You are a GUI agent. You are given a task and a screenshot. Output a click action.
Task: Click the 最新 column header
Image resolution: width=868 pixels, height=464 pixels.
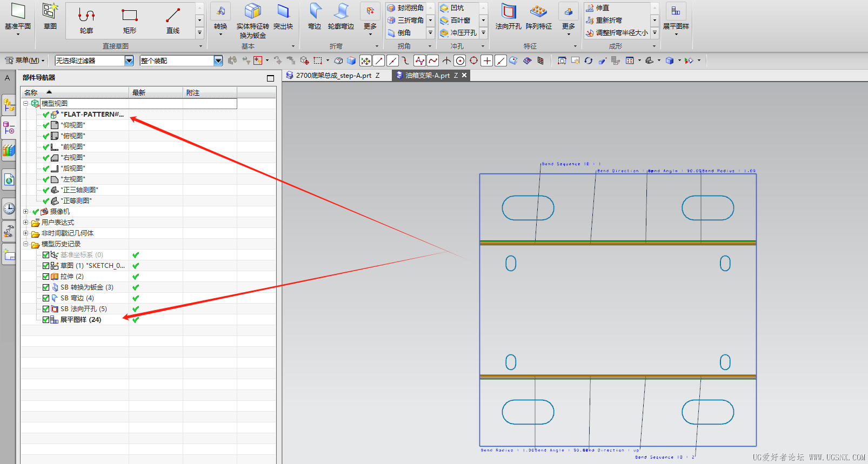pyautogui.click(x=156, y=93)
